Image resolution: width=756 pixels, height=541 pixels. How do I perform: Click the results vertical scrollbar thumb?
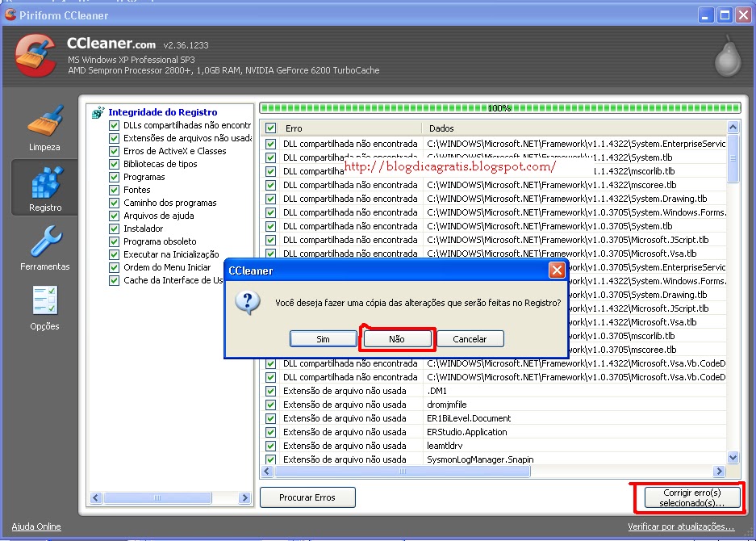(733, 158)
